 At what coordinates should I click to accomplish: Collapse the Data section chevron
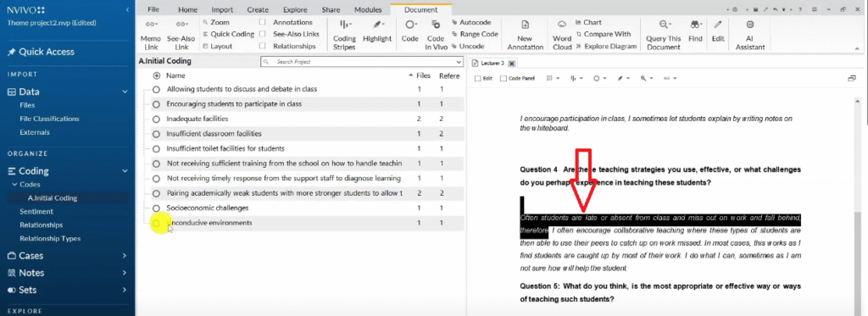(x=125, y=91)
